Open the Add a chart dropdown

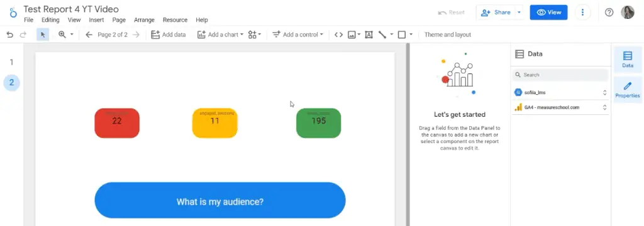click(220, 35)
